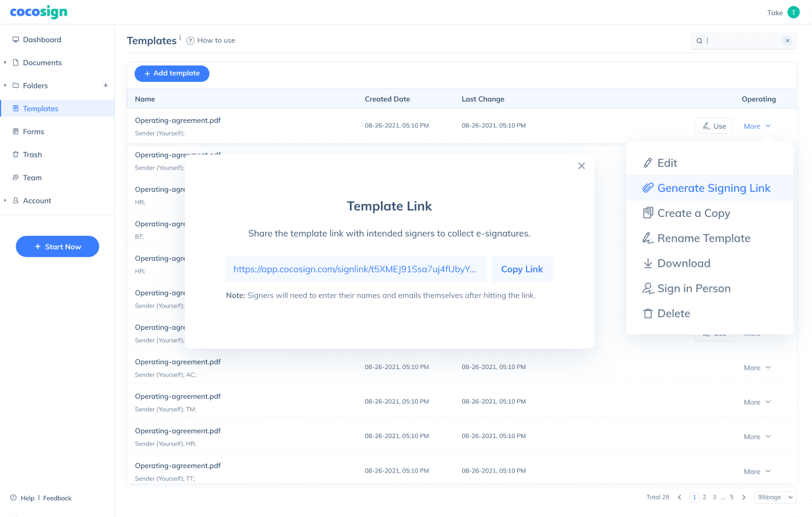Expand the Documents tree item arrow
The width and height of the screenshot is (812, 517).
(x=5, y=63)
